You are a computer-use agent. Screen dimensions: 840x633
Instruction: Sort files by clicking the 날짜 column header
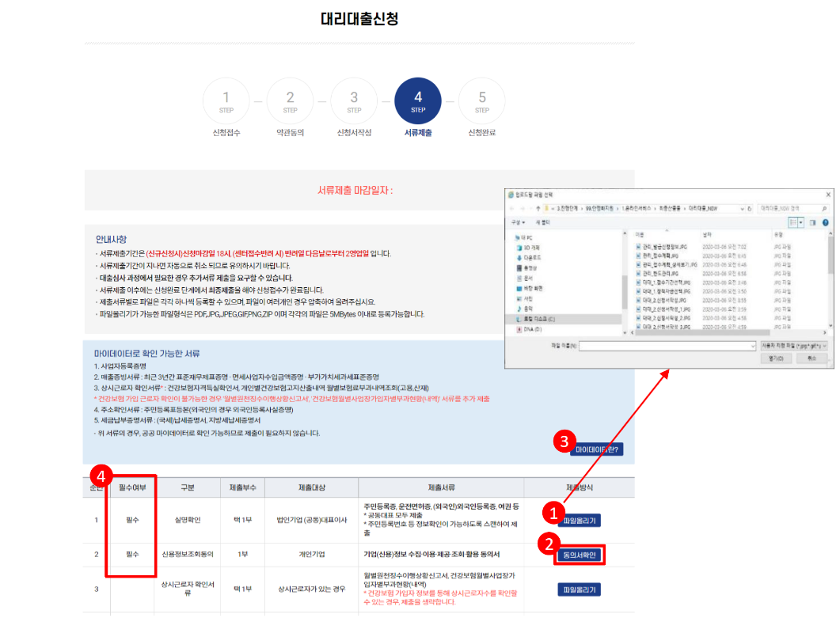pyautogui.click(x=706, y=233)
